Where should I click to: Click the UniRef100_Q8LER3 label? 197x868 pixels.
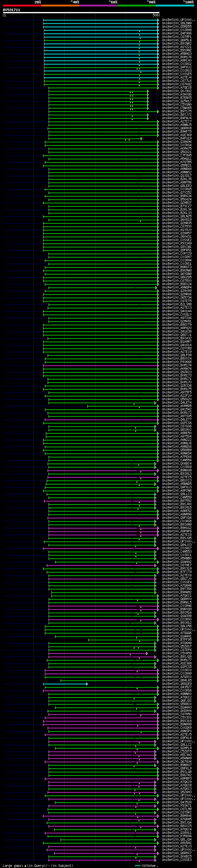point(177,186)
